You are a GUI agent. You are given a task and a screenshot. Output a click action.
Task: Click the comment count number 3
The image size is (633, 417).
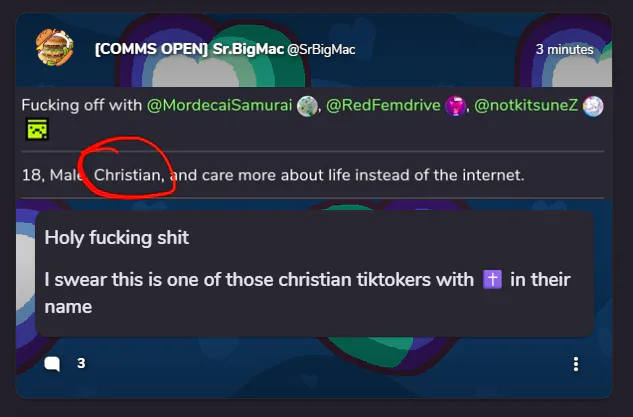[81, 363]
